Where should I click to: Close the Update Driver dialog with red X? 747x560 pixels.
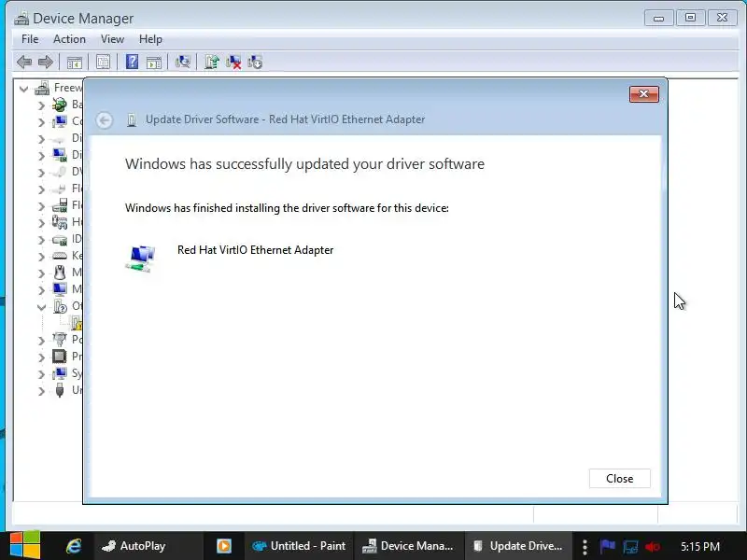pos(644,94)
